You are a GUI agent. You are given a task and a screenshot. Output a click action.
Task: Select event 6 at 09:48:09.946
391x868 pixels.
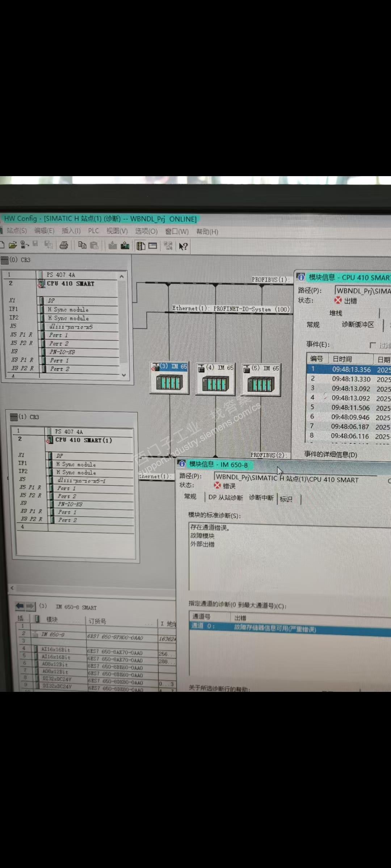point(349,417)
